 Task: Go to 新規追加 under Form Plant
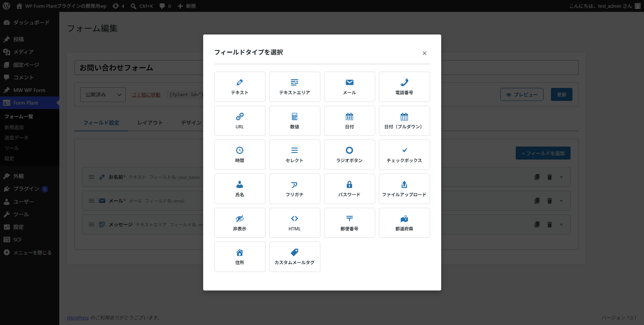point(14,127)
